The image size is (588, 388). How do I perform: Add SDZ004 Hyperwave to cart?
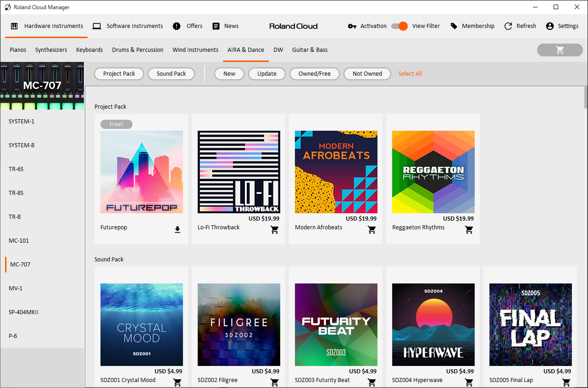point(469,382)
